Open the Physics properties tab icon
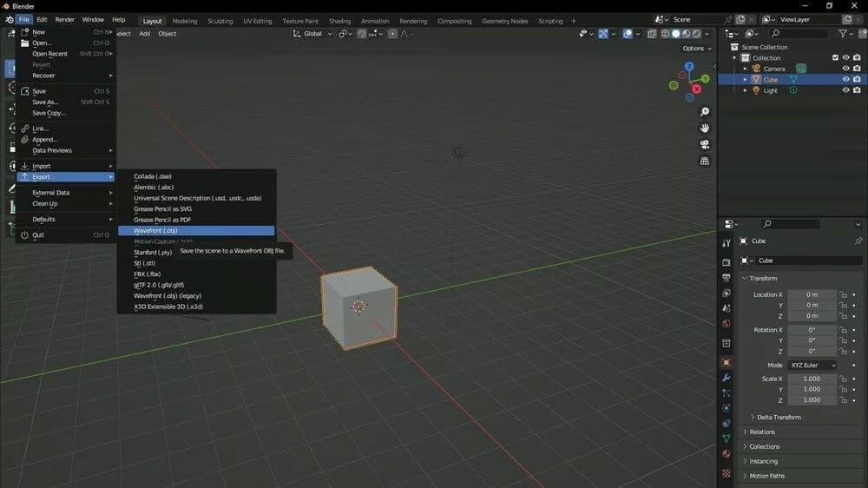Image resolution: width=868 pixels, height=488 pixels. tap(727, 408)
